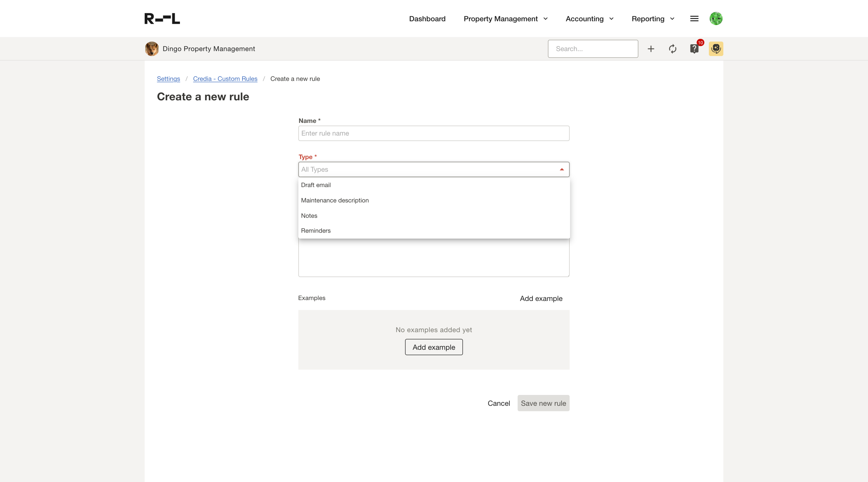Image resolution: width=868 pixels, height=482 pixels.
Task: Open the hamburger menu icon
Action: click(694, 18)
